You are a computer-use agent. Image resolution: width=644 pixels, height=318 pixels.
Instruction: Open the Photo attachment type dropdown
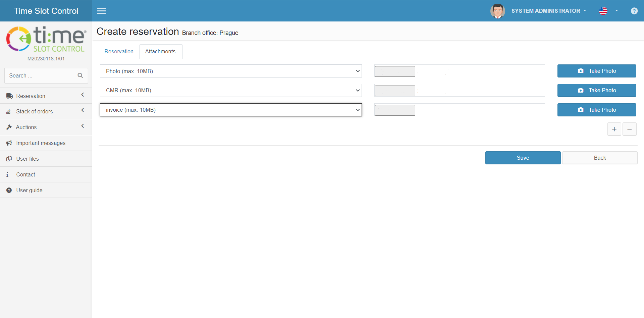pos(231,71)
